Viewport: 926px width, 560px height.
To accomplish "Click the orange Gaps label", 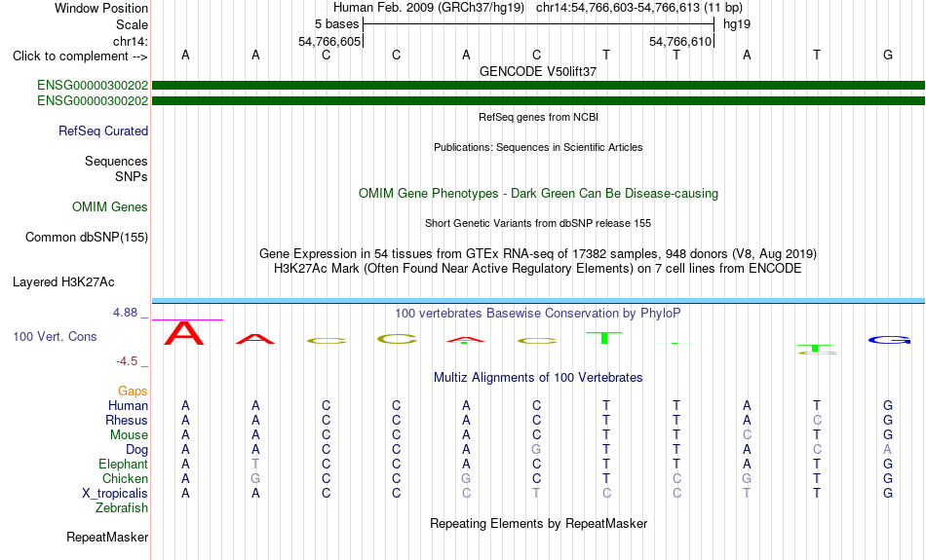I will (133, 392).
